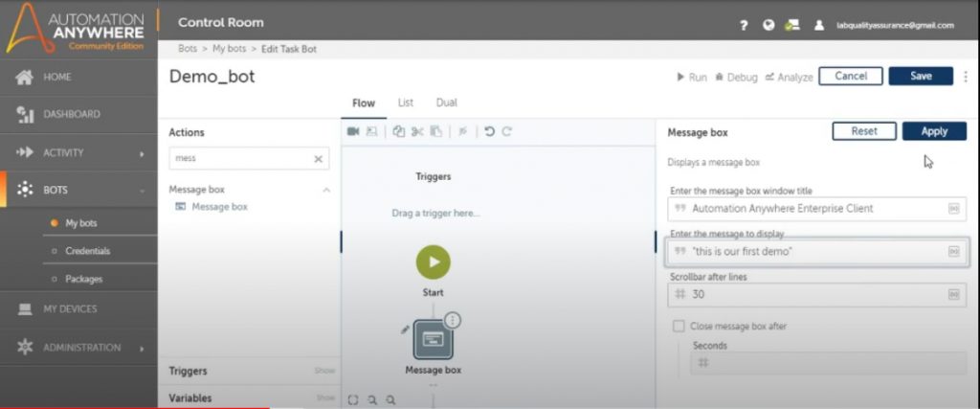
Task: Open Credentials under Bots in sidebar
Action: (x=87, y=251)
